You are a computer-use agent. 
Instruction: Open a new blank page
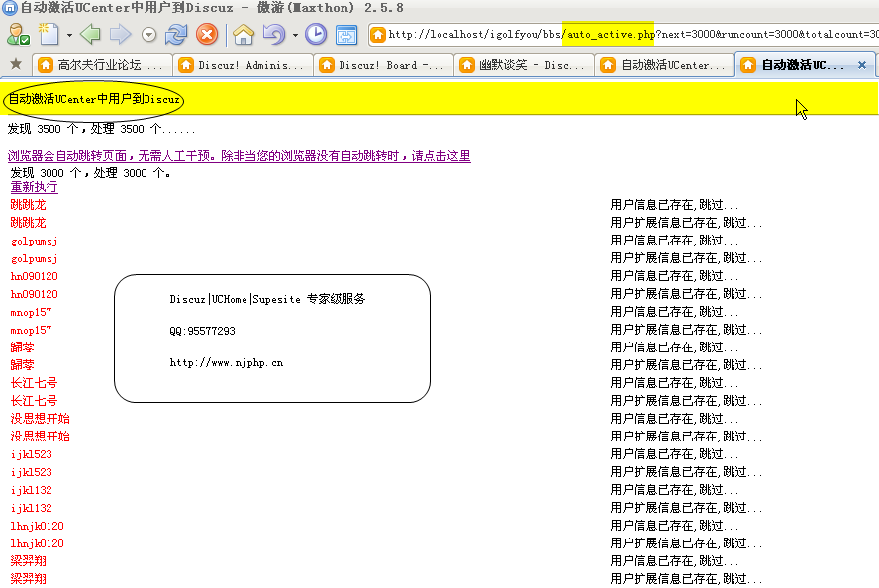[x=49, y=35]
